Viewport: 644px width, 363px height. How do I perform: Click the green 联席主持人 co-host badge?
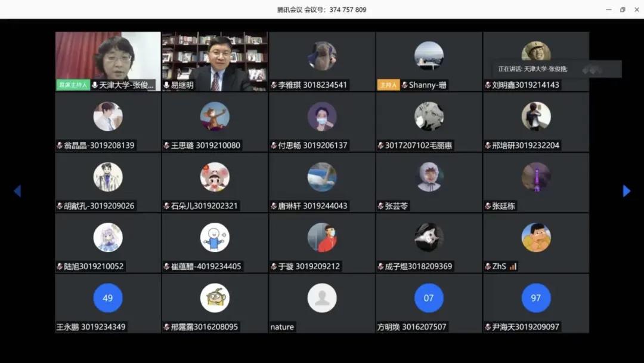tap(72, 85)
